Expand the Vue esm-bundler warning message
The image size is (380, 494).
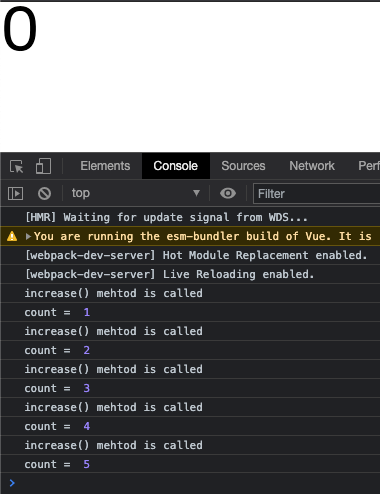(x=28, y=236)
